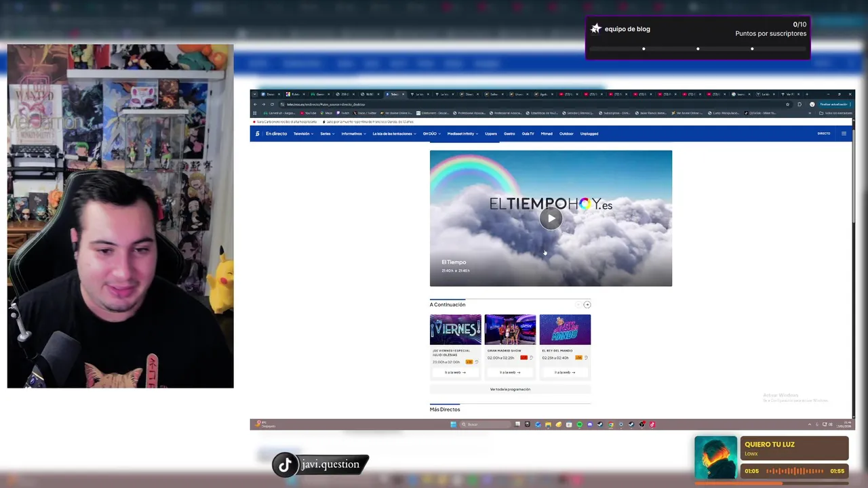868x488 pixels.
Task: Reload the page with the refresh icon
Action: coord(272,104)
